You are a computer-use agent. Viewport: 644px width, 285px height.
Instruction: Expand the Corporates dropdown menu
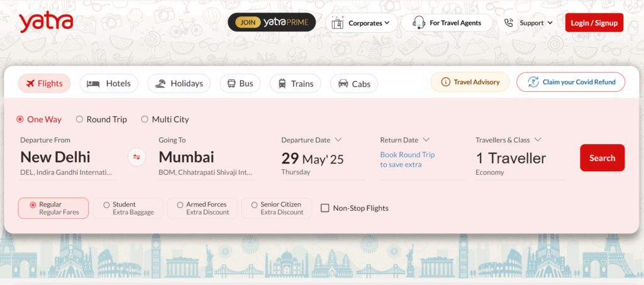pos(386,23)
